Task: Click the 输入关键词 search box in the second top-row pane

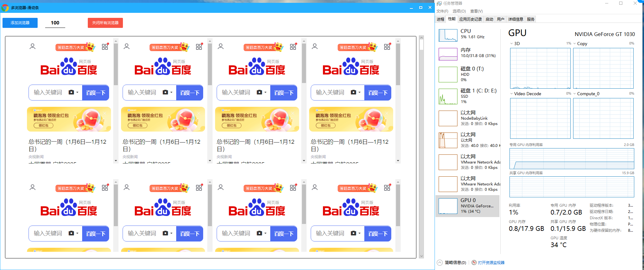Action: pos(142,93)
